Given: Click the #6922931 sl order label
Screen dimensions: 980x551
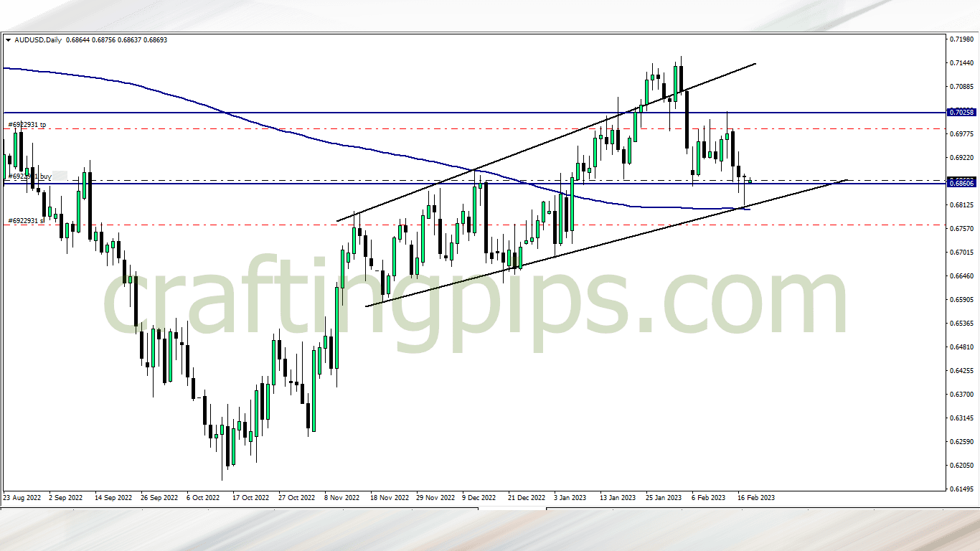Looking at the screenshot, I should point(27,221).
